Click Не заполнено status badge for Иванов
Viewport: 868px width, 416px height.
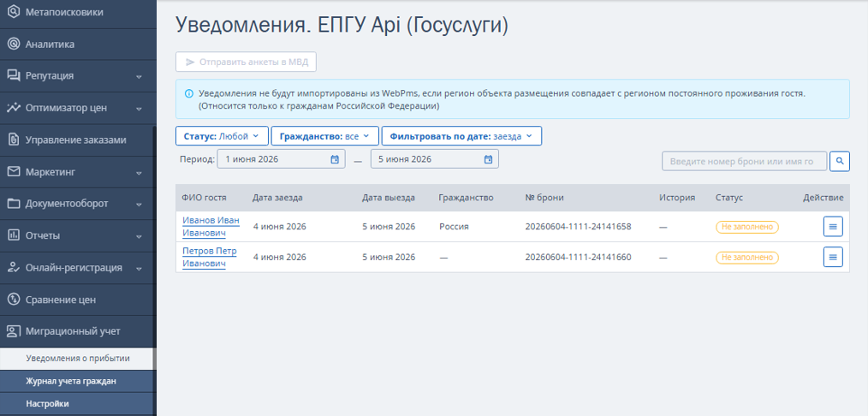point(746,227)
